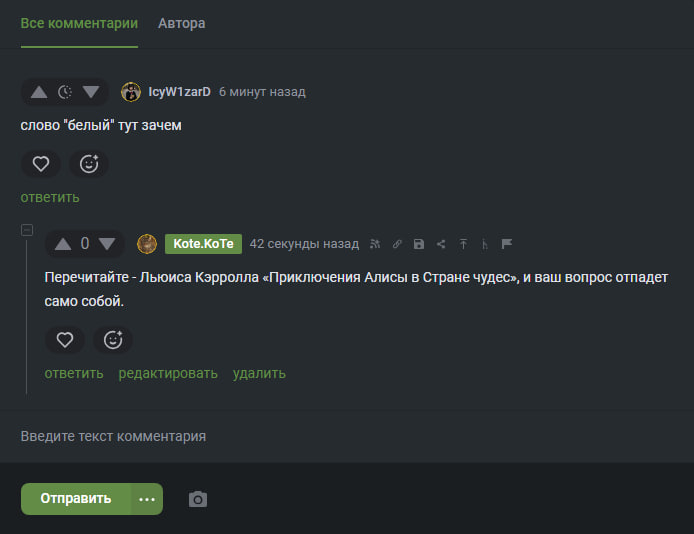
Task: Toggle heart like on IcyW1zarD's comment
Action: [41, 164]
